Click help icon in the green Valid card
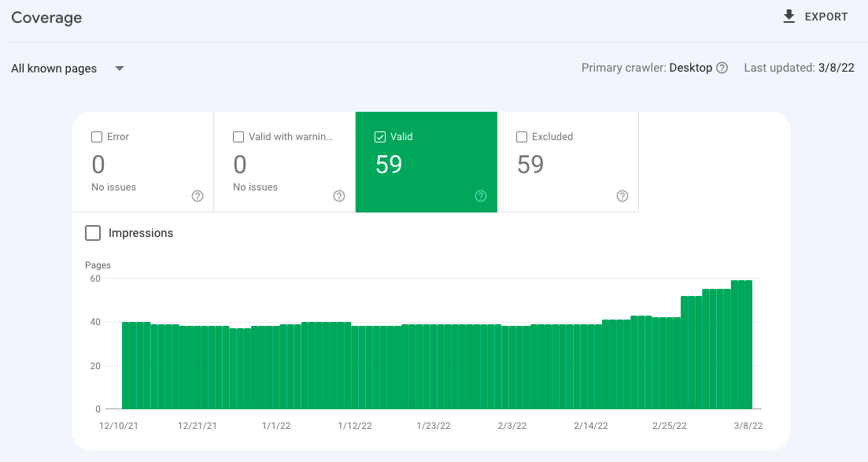This screenshot has width=868, height=462. [x=481, y=196]
